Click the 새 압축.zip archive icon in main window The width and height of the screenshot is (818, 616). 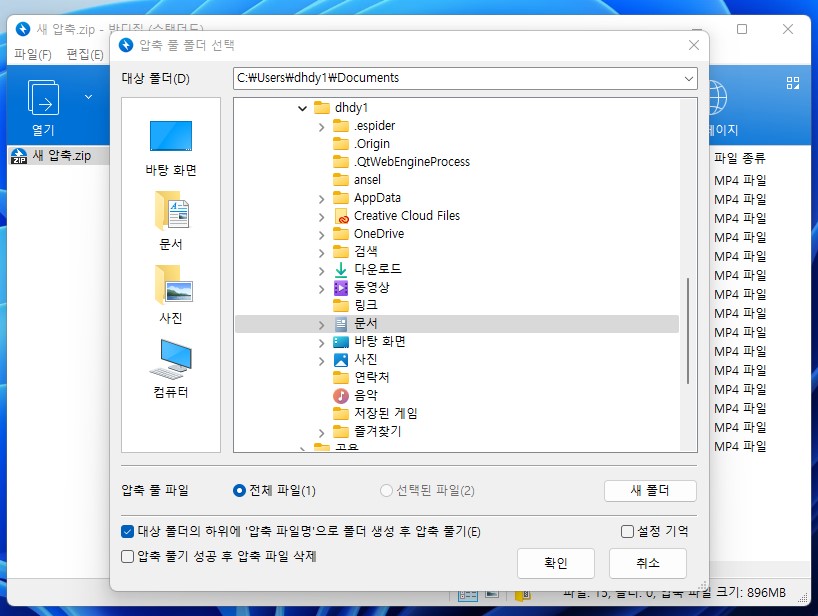coord(19,155)
